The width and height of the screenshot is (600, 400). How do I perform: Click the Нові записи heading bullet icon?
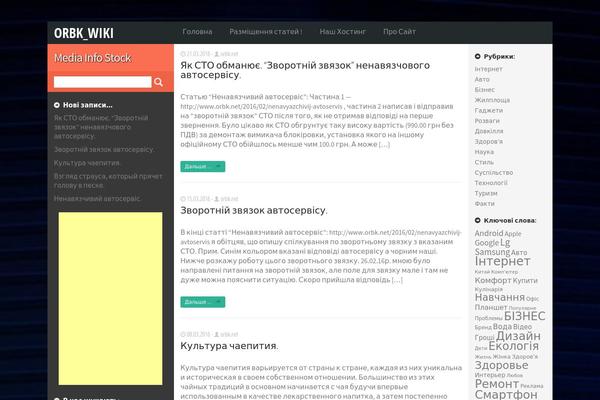57,105
